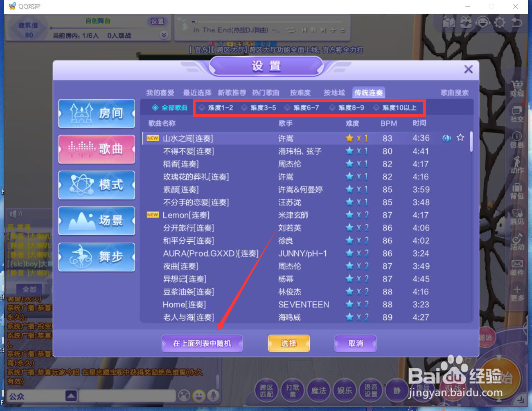Open the 活动 events icon

[x=517, y=242]
